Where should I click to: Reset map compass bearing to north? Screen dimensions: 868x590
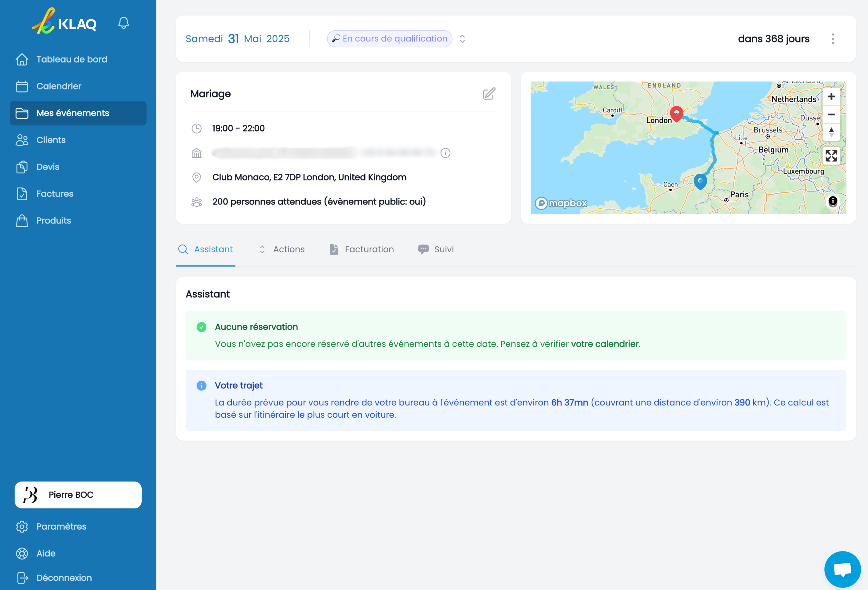click(831, 132)
